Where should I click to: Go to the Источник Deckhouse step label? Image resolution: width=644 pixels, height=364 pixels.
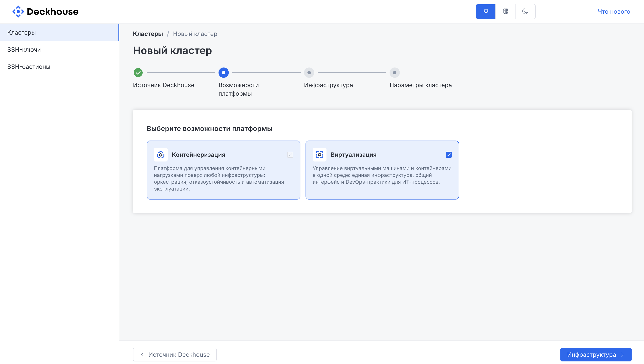coord(164,85)
